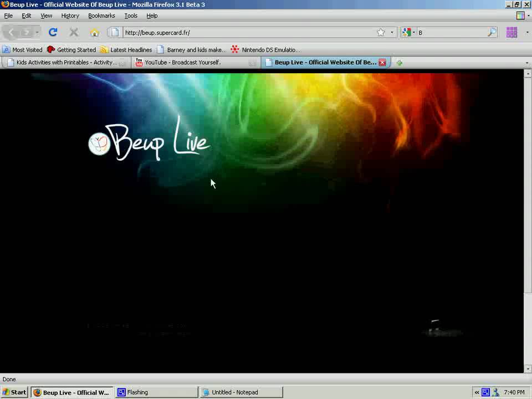
Task: Open the Help menu
Action: pyautogui.click(x=152, y=16)
